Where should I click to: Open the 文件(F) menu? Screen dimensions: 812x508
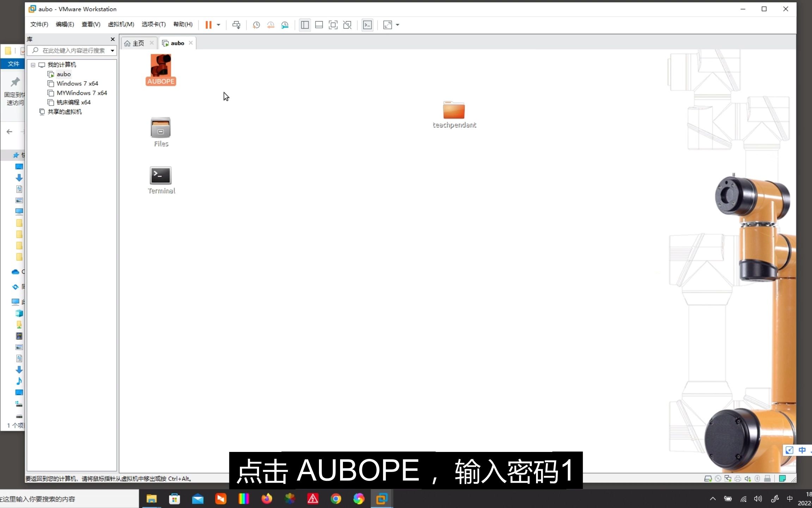click(x=39, y=24)
